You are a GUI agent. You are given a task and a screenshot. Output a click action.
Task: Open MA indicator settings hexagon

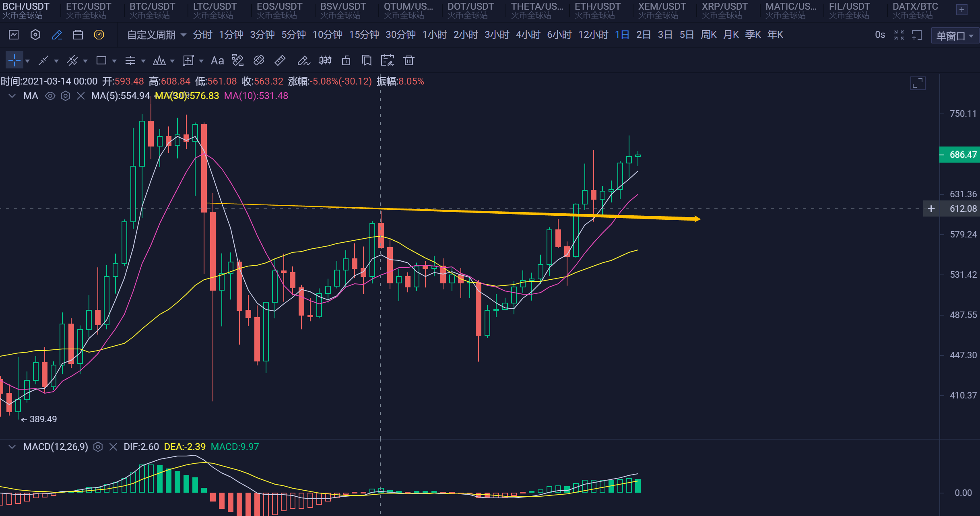(66, 96)
